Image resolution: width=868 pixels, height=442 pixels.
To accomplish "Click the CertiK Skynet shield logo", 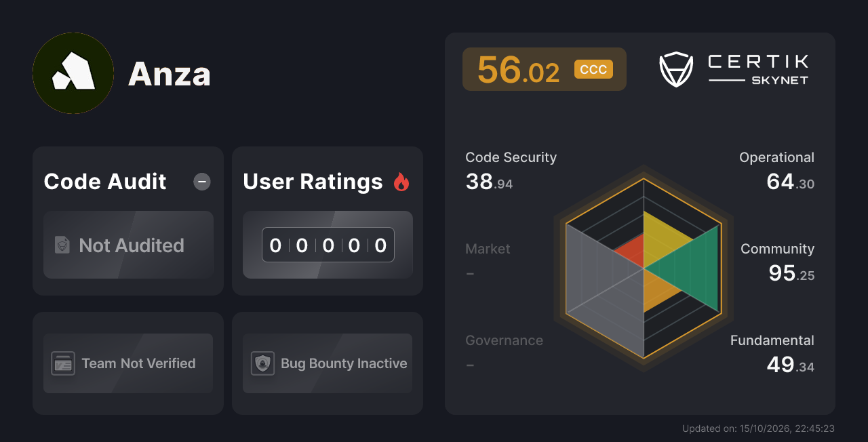I will [x=676, y=70].
